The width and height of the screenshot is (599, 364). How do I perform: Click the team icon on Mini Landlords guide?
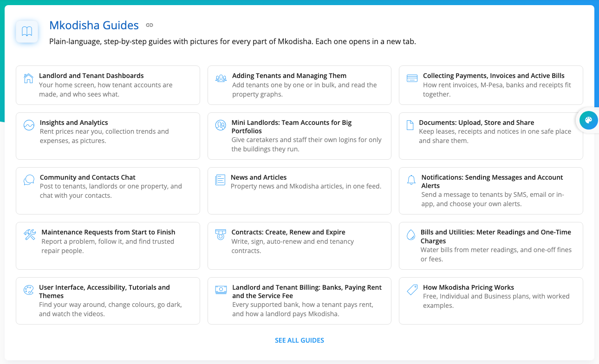tap(221, 125)
